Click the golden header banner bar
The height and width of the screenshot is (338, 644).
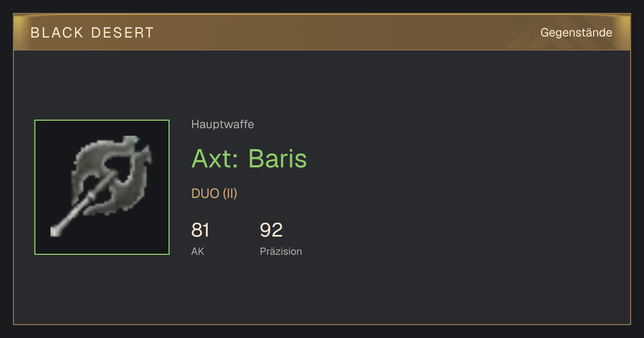322,32
